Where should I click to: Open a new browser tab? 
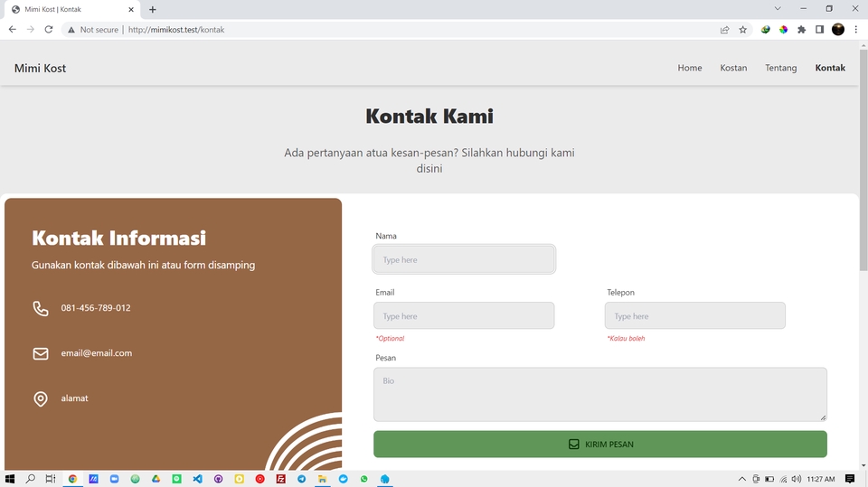pos(153,9)
